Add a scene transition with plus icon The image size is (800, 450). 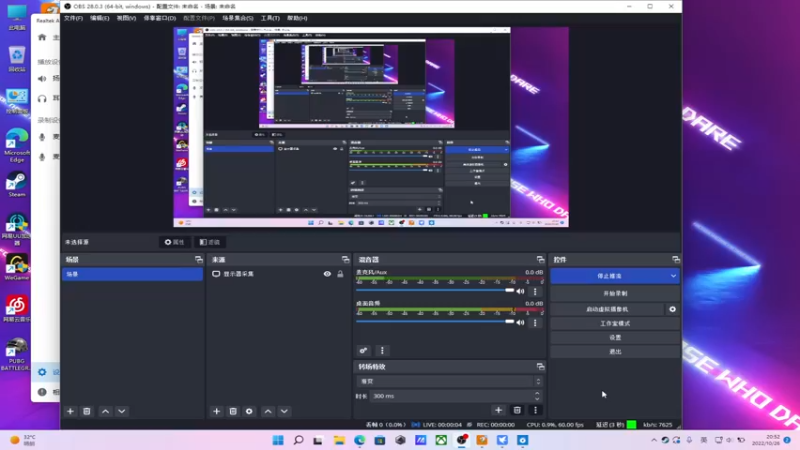click(x=498, y=410)
